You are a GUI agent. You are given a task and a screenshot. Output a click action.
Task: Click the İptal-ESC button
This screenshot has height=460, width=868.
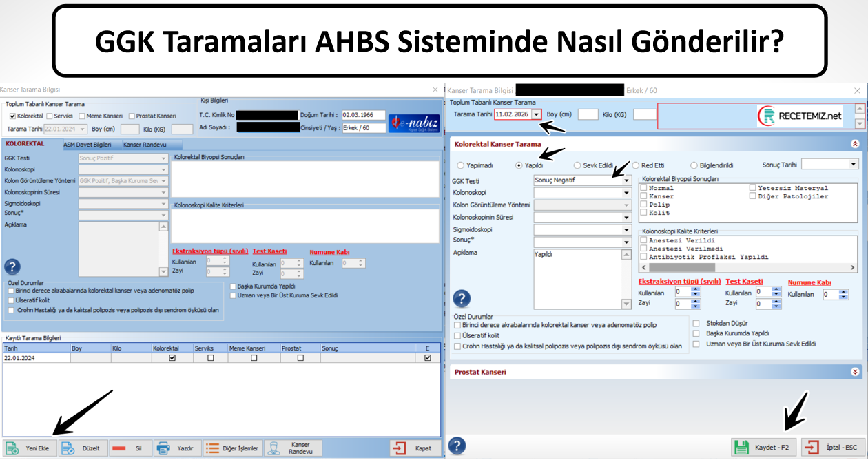tap(829, 447)
